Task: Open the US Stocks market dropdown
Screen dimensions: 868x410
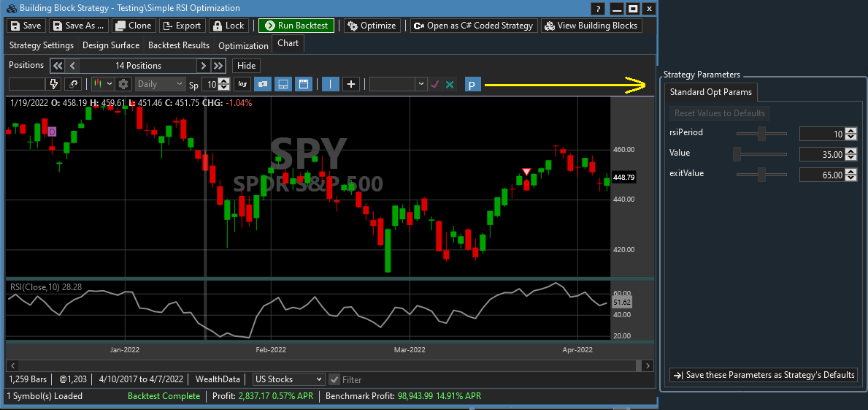Action: coord(288,379)
